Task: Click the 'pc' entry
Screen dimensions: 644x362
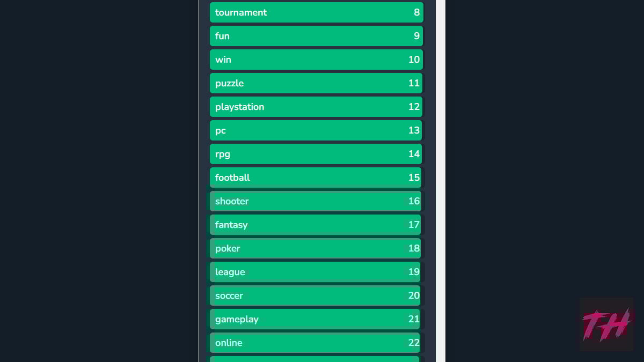Action: (316, 130)
